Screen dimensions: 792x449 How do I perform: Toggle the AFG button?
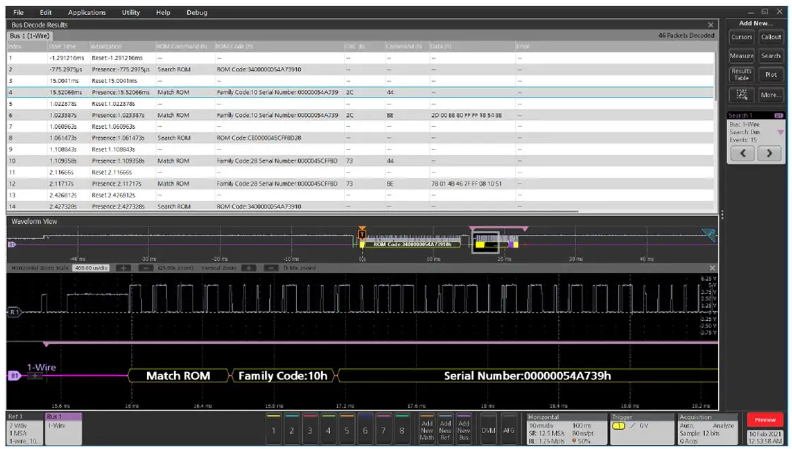pyautogui.click(x=509, y=429)
